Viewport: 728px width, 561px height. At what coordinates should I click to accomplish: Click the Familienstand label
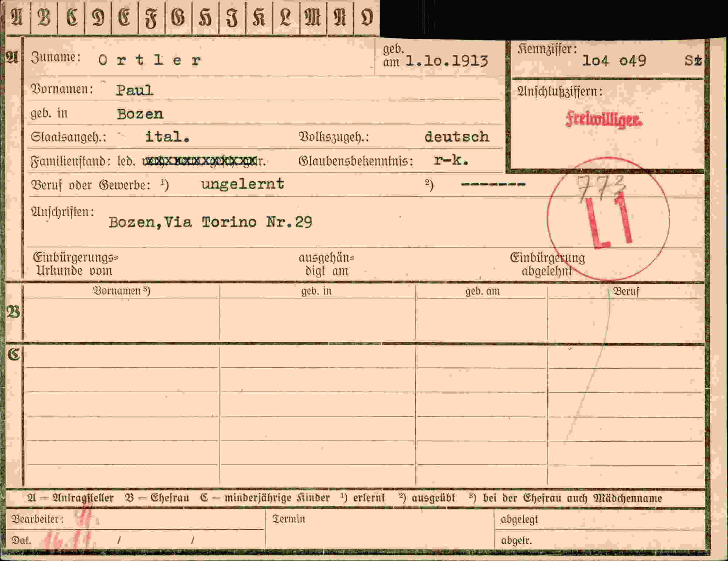pyautogui.click(x=70, y=161)
